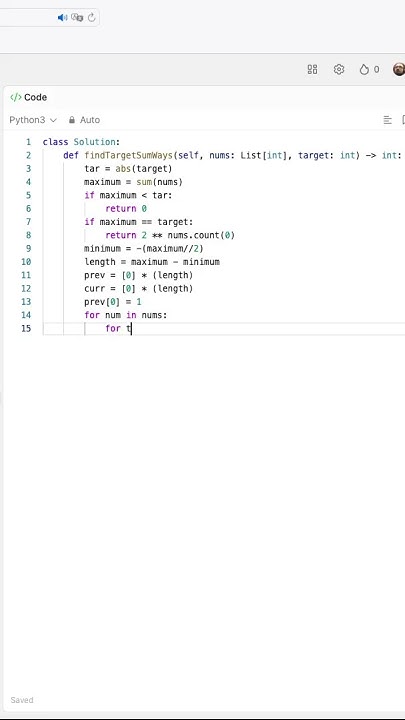Open the settings gear icon
Viewport: 405px width, 720px height.
click(x=339, y=69)
